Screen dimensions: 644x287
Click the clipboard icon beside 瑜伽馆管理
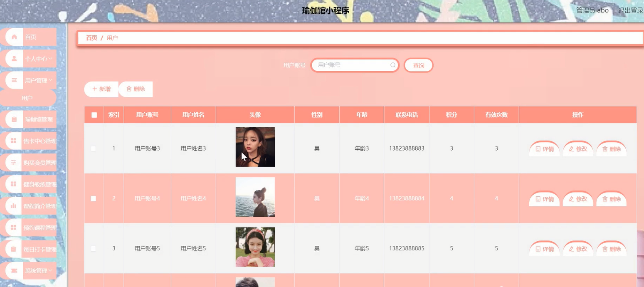click(14, 119)
